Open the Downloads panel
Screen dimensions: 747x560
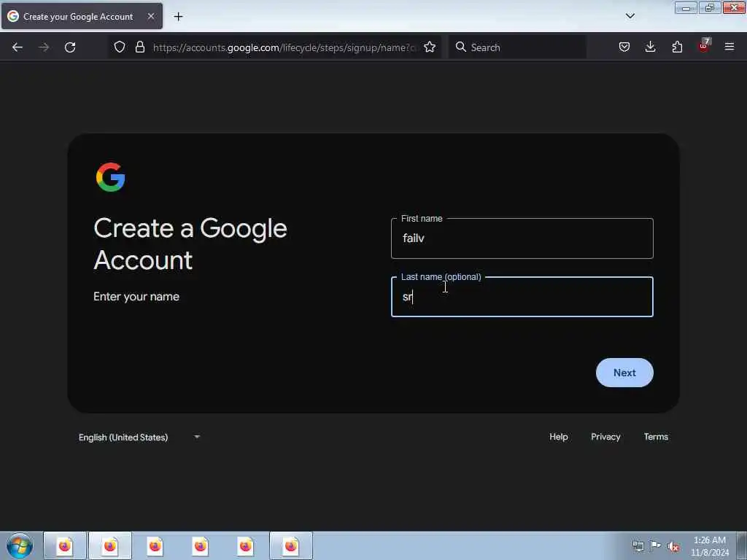click(x=650, y=47)
